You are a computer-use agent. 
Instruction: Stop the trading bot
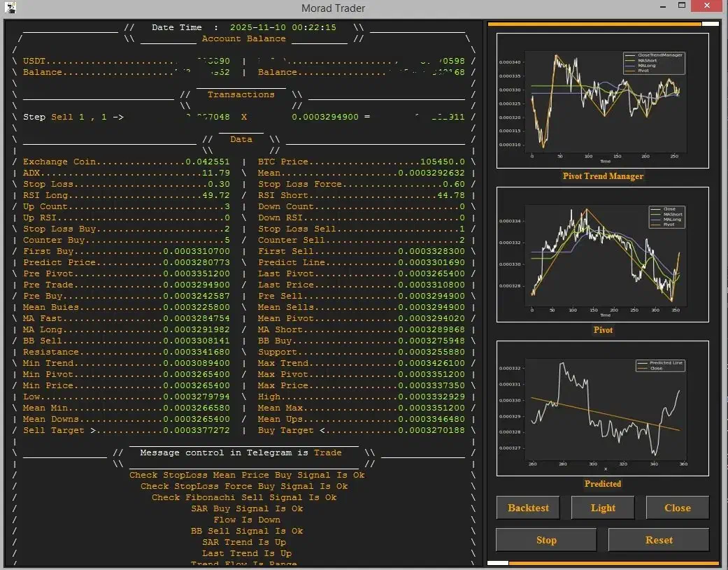pyautogui.click(x=546, y=540)
